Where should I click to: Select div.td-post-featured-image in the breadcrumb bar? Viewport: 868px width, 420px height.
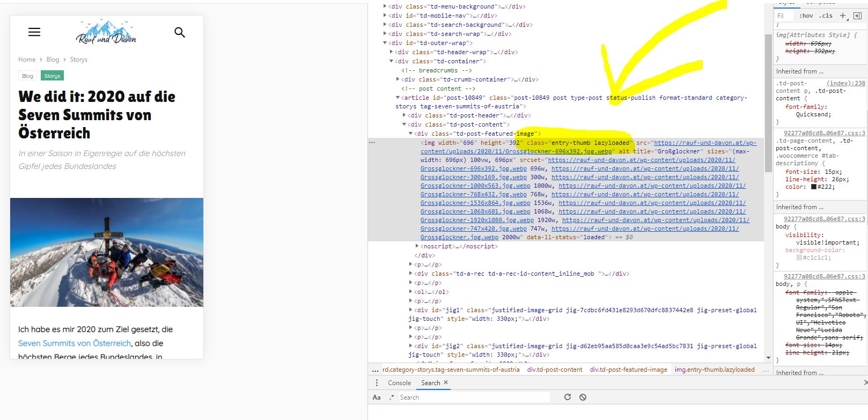click(x=629, y=370)
